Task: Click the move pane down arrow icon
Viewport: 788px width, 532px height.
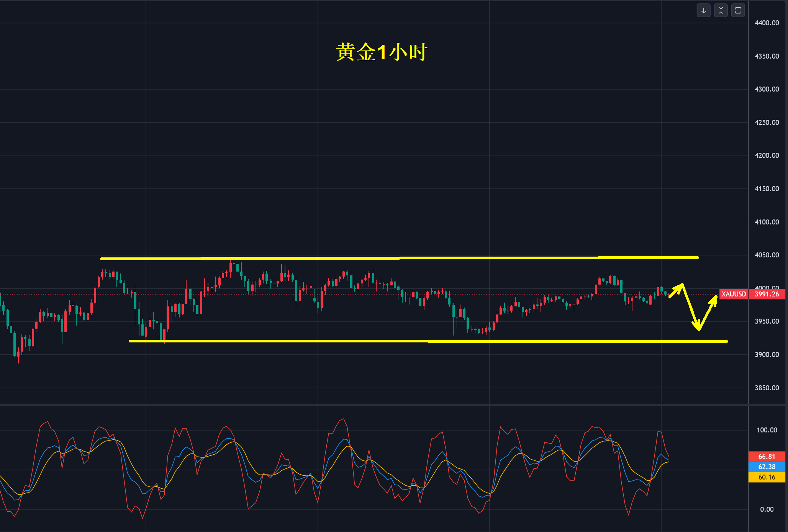Action: [x=703, y=11]
